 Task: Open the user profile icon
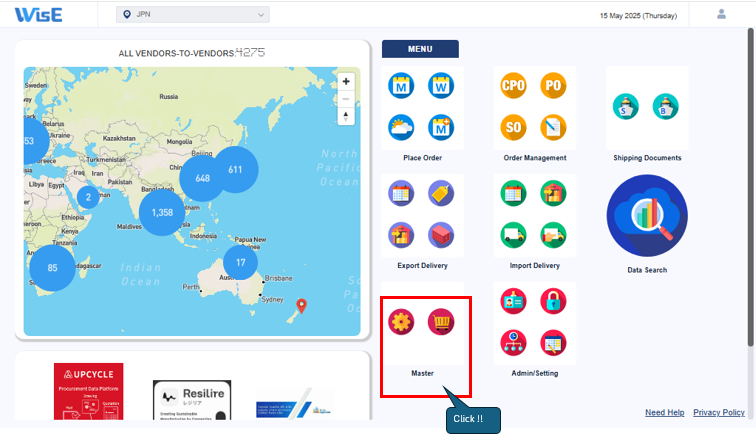click(x=721, y=14)
